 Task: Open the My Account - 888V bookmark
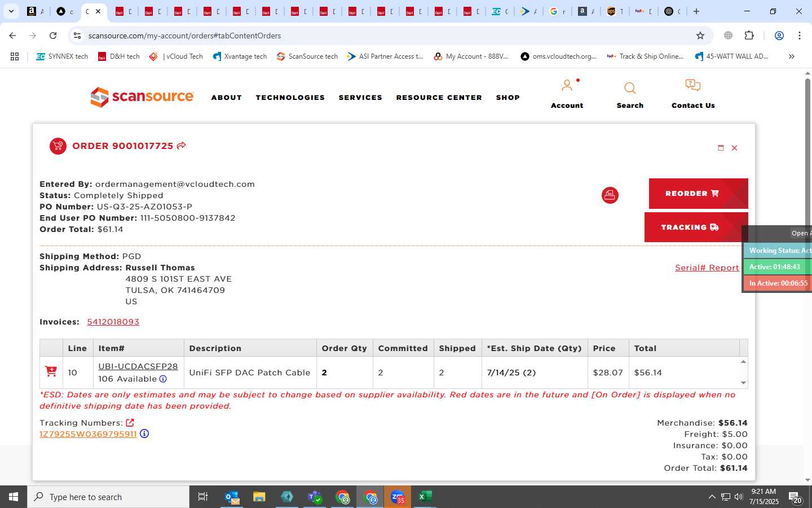[471, 56]
